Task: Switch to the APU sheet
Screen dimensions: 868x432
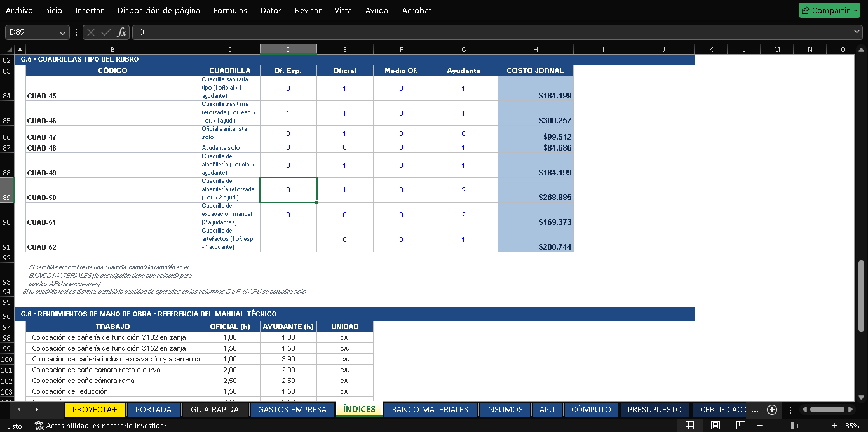Action: 547,410
